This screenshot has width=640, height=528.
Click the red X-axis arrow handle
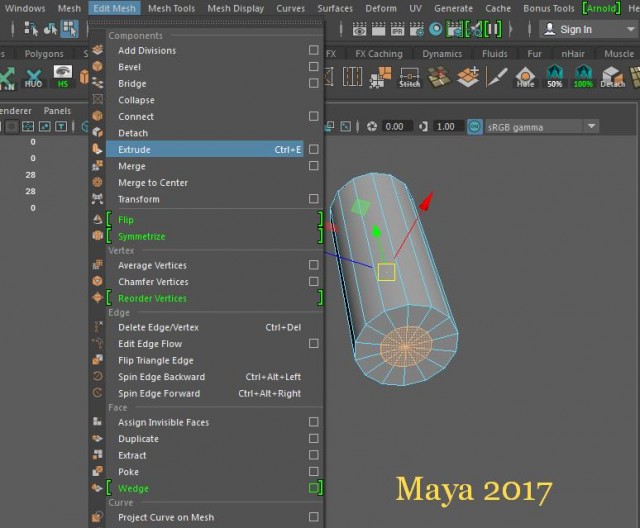click(x=426, y=201)
